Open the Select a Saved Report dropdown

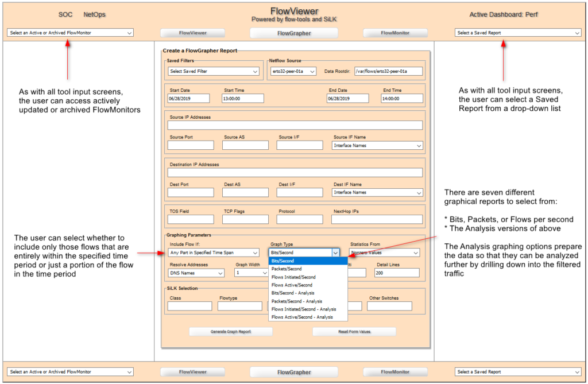[x=517, y=33]
